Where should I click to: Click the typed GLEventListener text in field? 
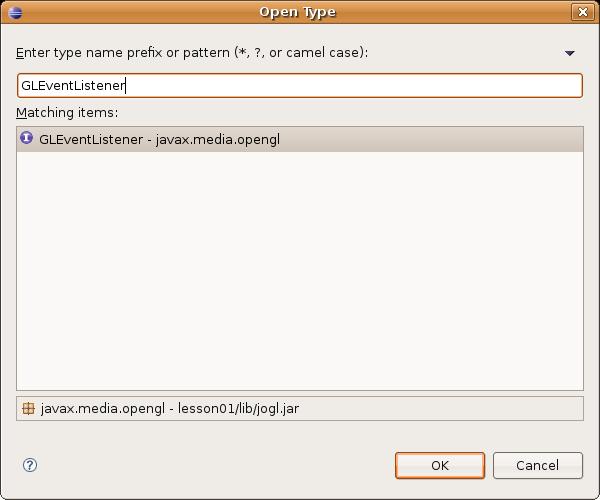click(73, 86)
